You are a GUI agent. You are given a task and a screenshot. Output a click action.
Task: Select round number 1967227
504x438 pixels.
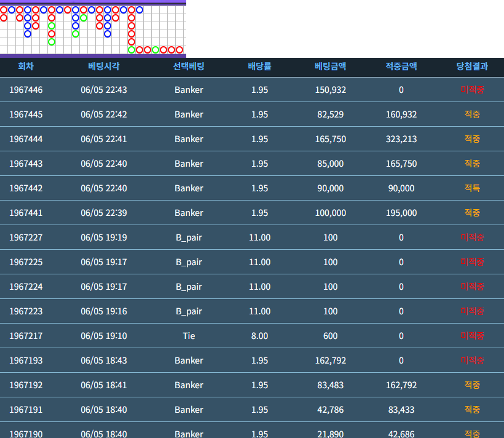pos(26,237)
